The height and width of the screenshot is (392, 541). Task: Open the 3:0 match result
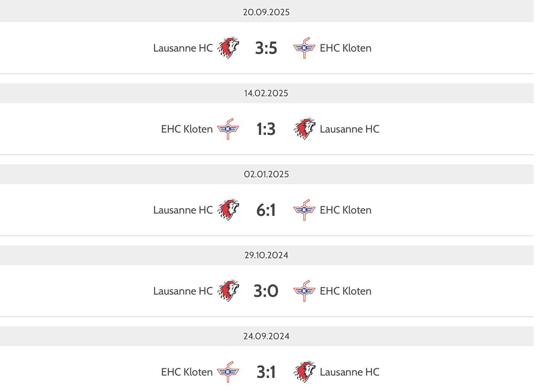[x=266, y=291]
